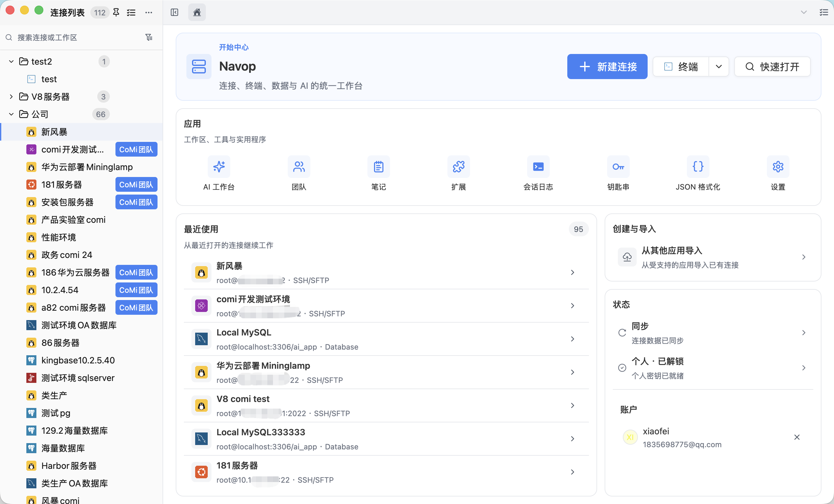Click the chevron on 同步 row
This screenshot has height=504, width=834.
coord(804,333)
